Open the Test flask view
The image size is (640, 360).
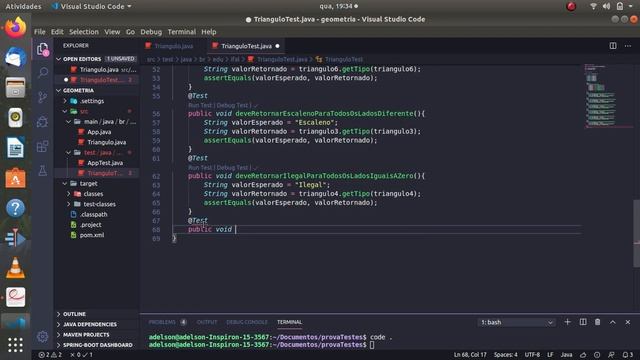point(42,171)
